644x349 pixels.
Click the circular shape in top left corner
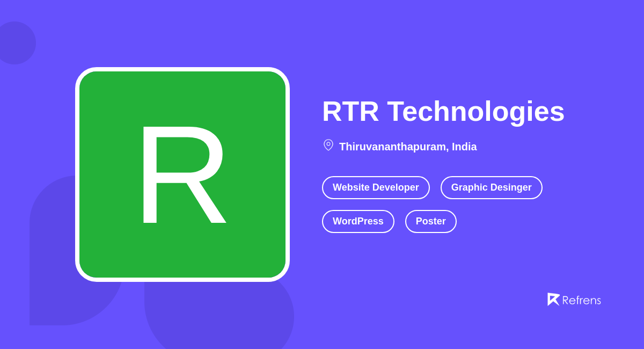click(16, 43)
